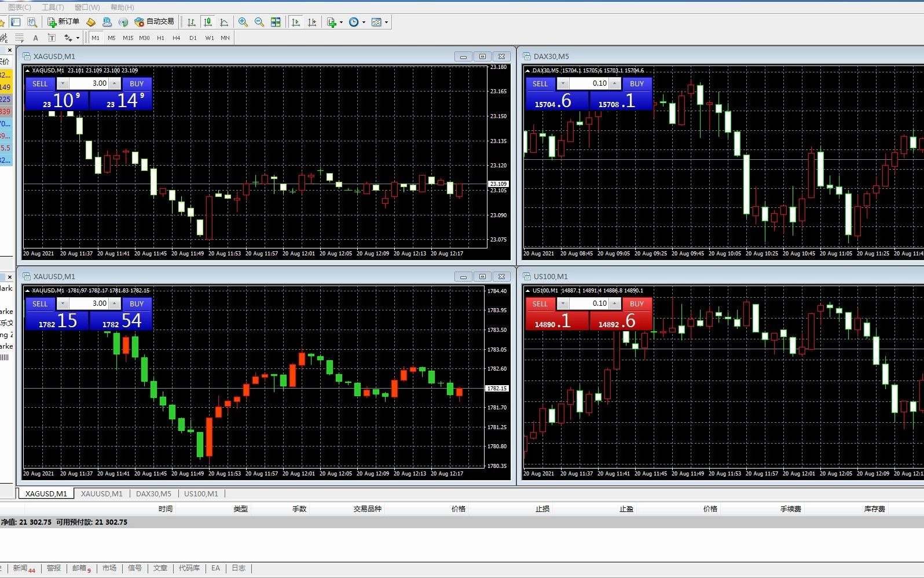Viewport: 924px width, 578px height.
Task: Open the 新闻 News terminal tab
Action: point(24,568)
